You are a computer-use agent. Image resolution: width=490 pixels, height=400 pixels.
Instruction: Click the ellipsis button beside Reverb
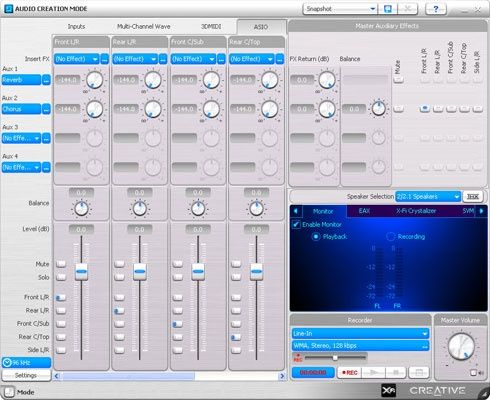tap(46, 80)
